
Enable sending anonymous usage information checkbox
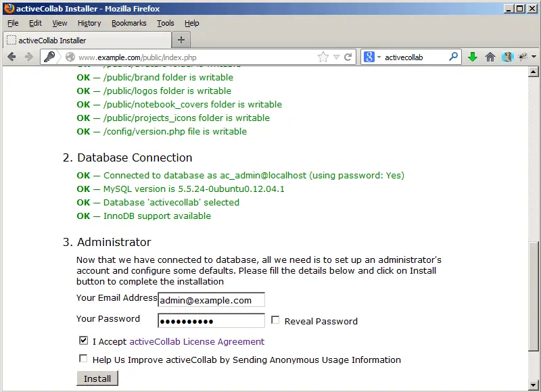83,359
